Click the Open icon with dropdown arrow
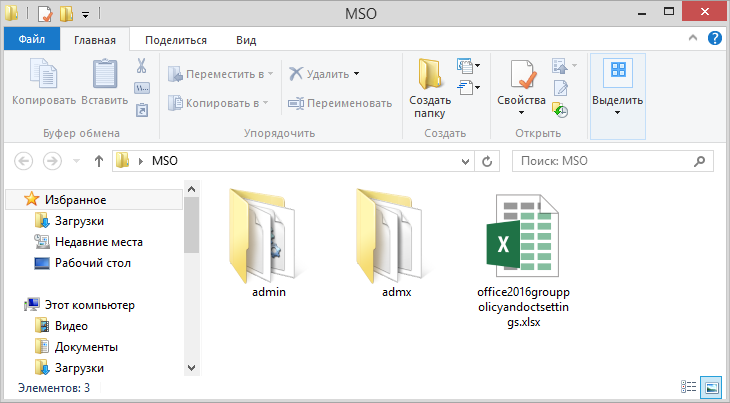The width and height of the screenshot is (730, 403). point(564,66)
